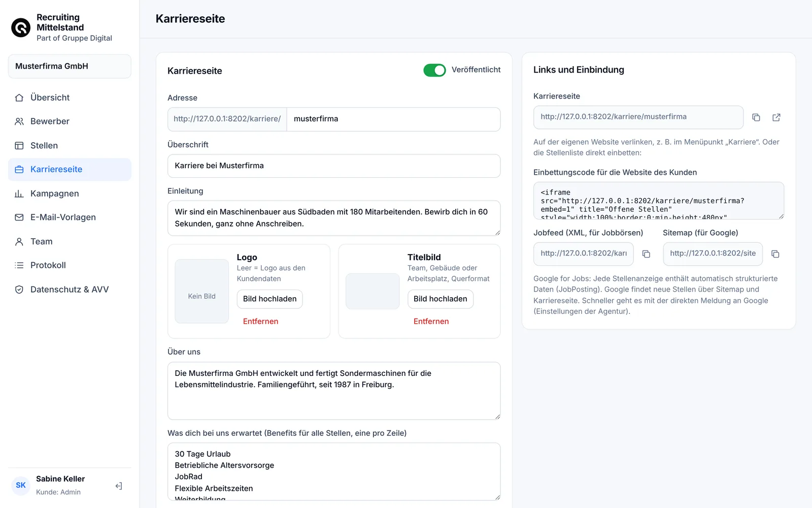The width and height of the screenshot is (812, 508).
Task: Click the Stellen table icon
Action: pyautogui.click(x=19, y=145)
